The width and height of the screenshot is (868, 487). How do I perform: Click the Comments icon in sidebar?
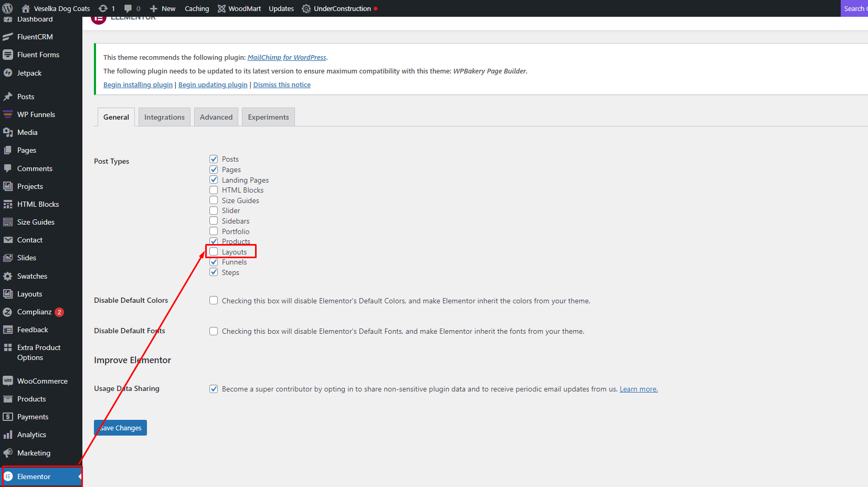click(8, 168)
